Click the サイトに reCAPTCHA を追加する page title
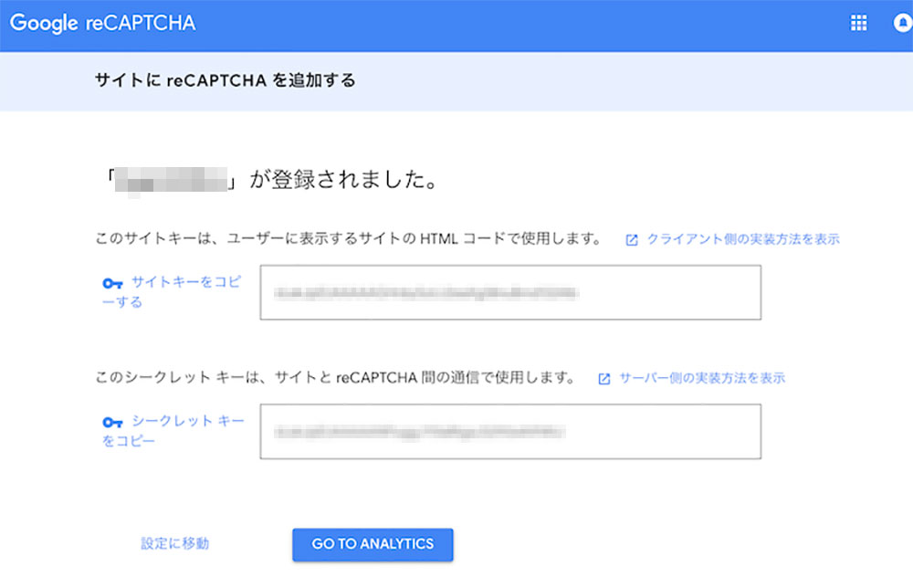Image resolution: width=913 pixels, height=588 pixels. tap(225, 80)
